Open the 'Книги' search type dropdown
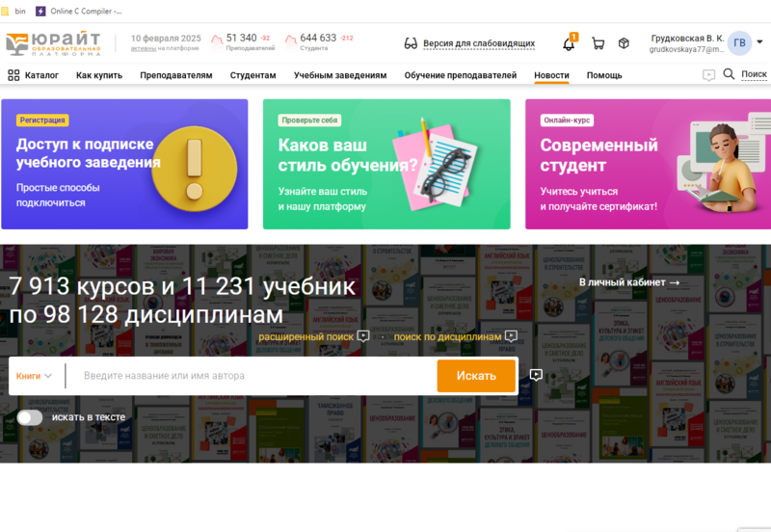The image size is (771, 532). pos(34,376)
